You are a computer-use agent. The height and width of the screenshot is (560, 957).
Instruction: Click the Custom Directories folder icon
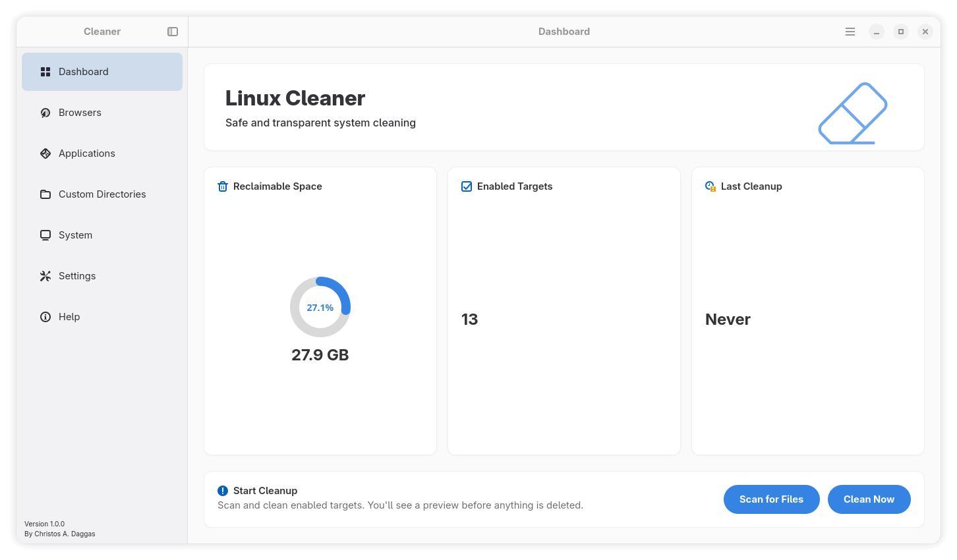click(45, 194)
